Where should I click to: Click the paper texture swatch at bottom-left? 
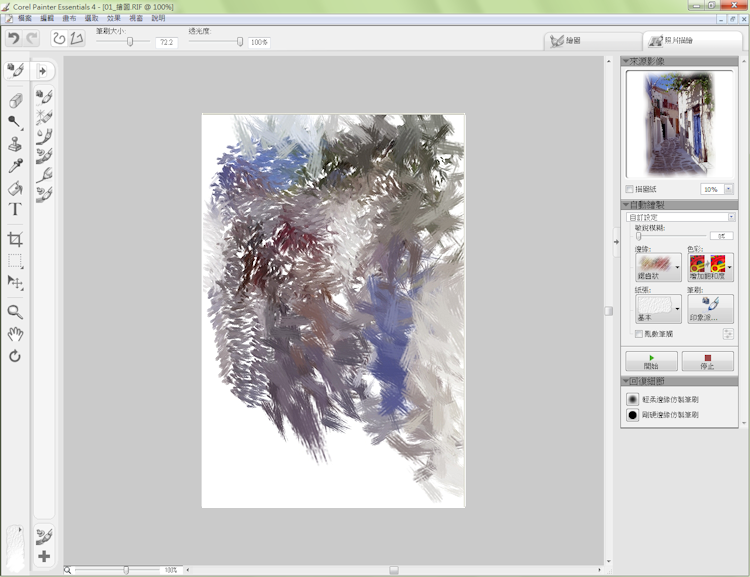(x=15, y=548)
